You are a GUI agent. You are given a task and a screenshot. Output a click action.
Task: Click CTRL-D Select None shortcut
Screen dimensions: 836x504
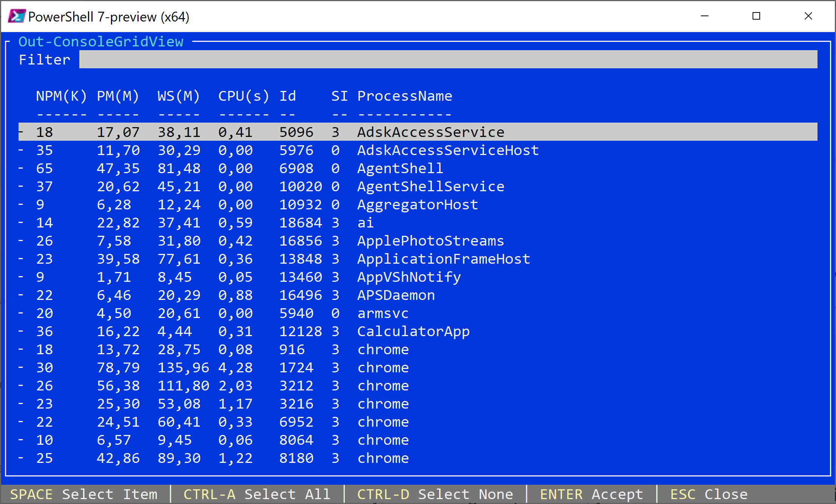click(435, 494)
